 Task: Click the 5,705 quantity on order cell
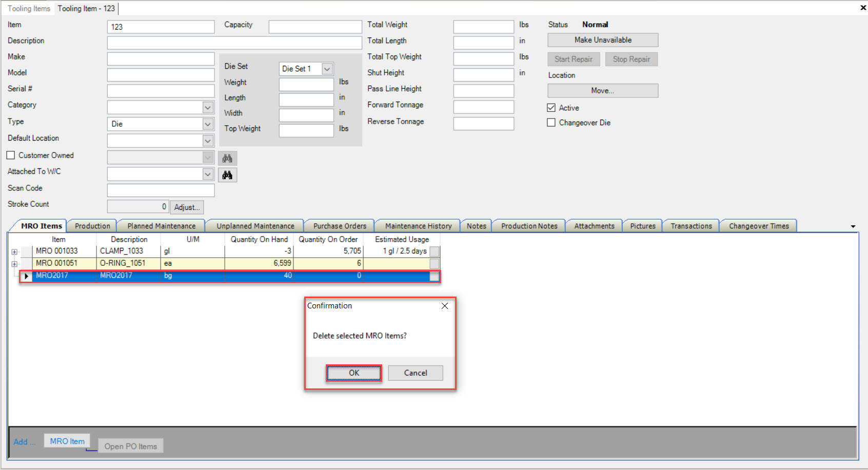click(328, 251)
